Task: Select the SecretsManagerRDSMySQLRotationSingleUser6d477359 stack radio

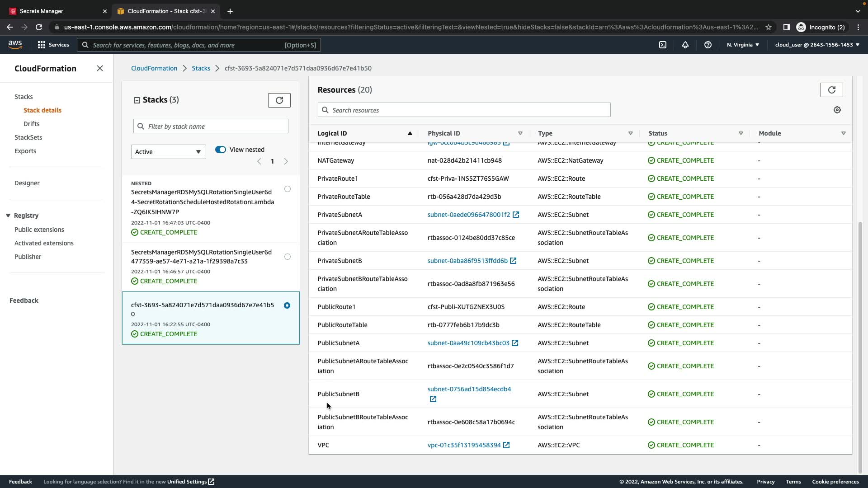Action: (288, 257)
